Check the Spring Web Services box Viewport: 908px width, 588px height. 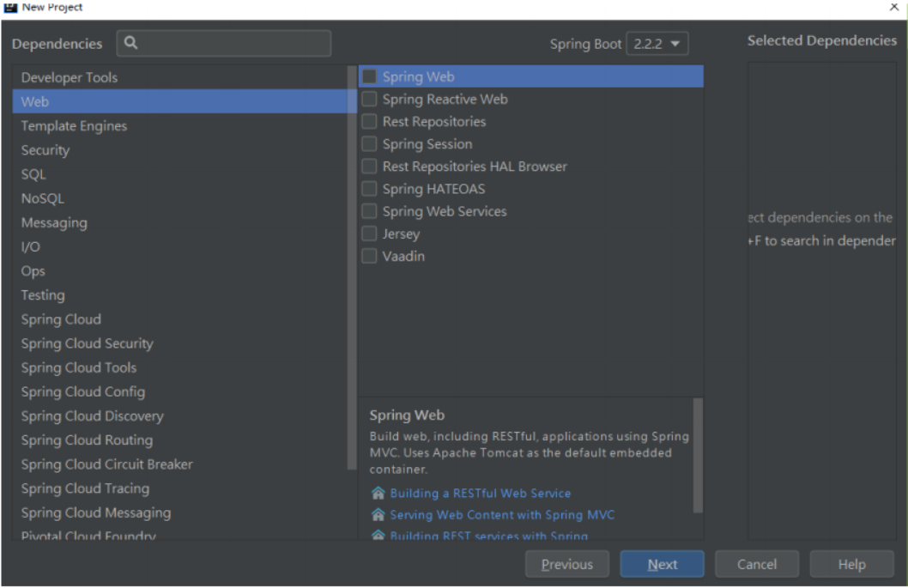coord(369,211)
